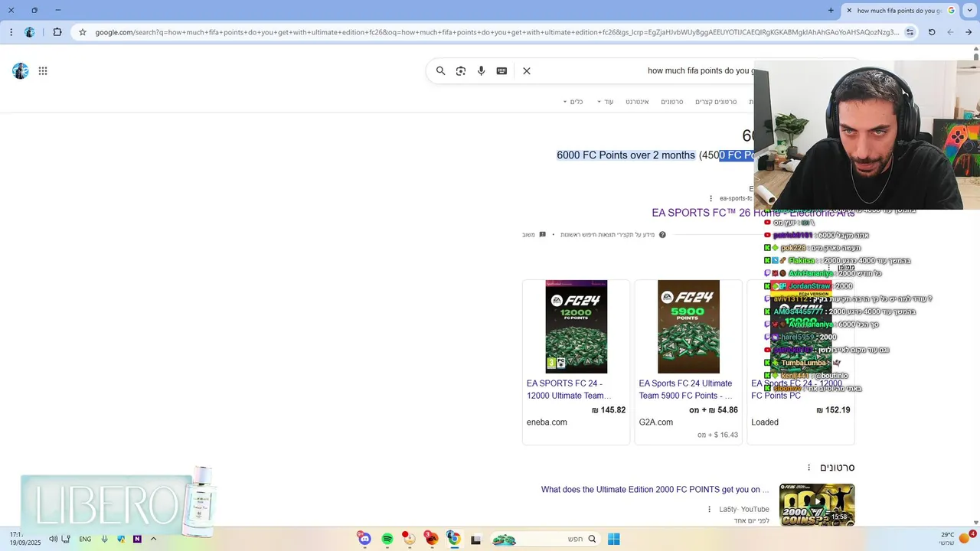Viewport: 980px width, 551px height.
Task: Click the ₪ 152.19 price
Action: click(x=833, y=410)
